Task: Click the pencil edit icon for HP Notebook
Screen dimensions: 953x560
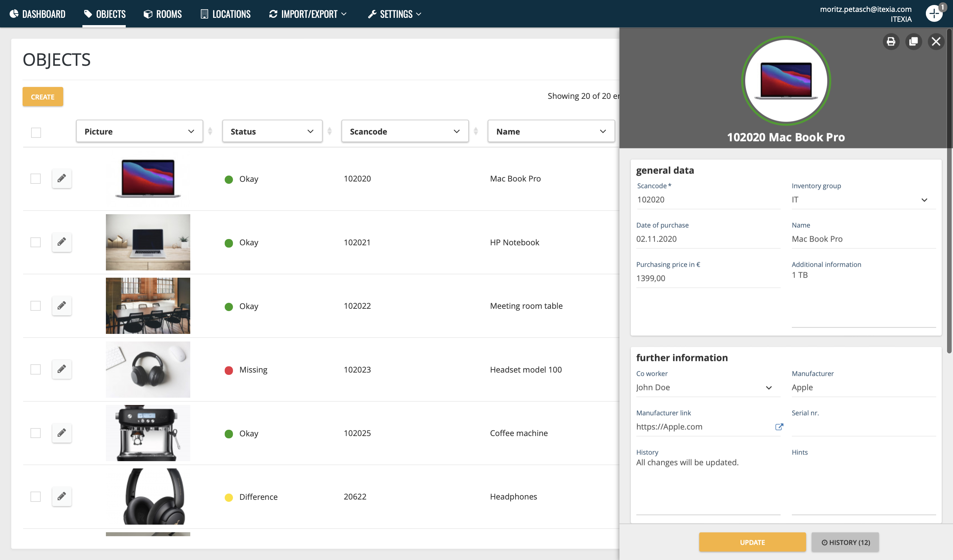Action: point(62,242)
